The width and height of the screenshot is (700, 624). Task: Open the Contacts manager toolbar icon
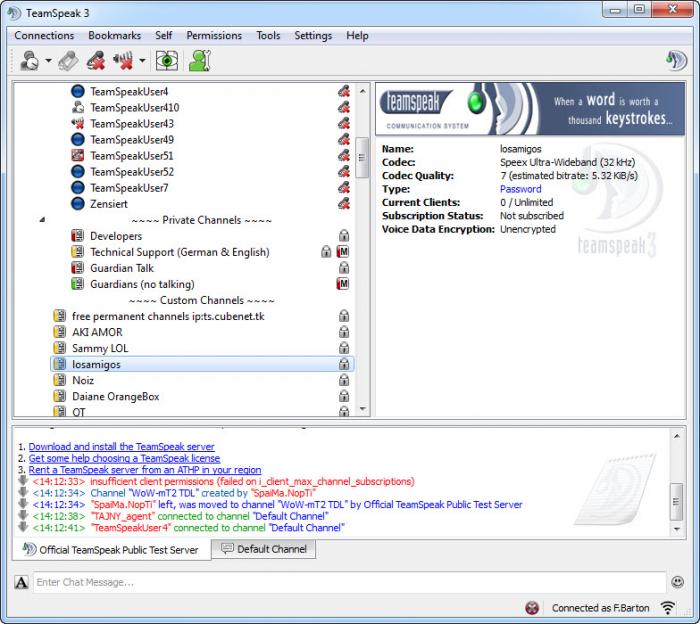pos(200,60)
